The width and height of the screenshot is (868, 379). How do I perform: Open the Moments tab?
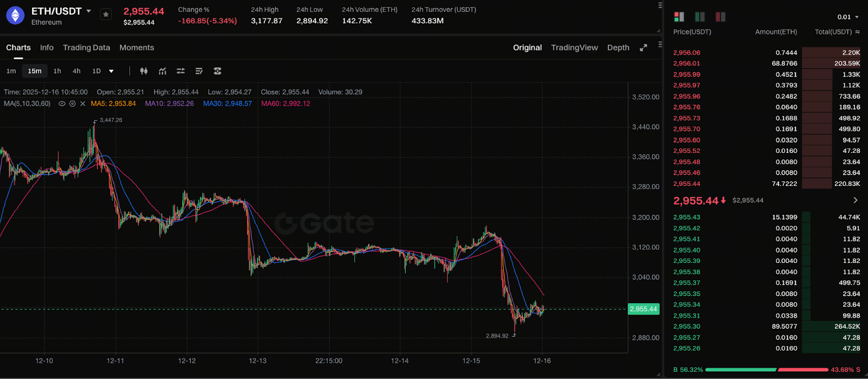(137, 48)
